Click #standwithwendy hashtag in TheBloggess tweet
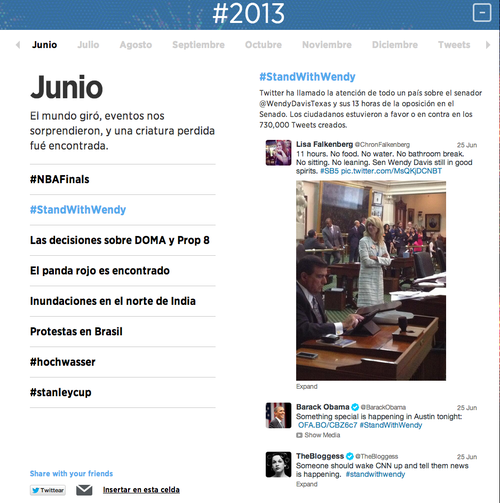500x503 pixels. (375, 474)
